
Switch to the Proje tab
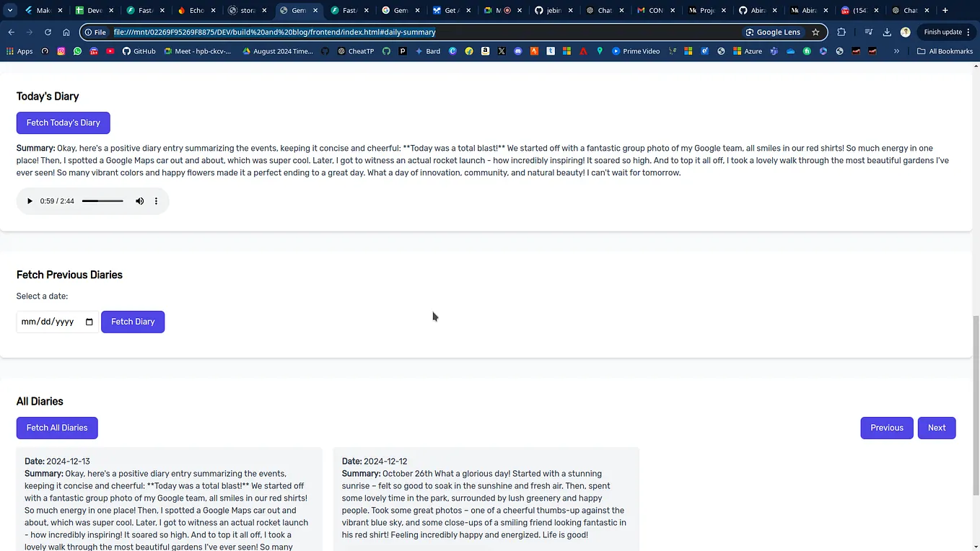(x=707, y=11)
